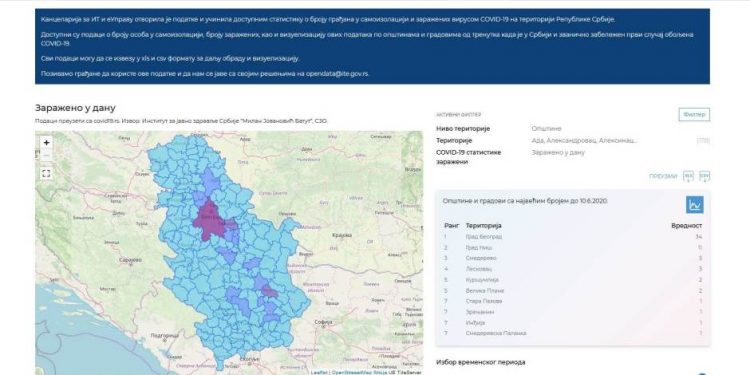Screen dimensions: 750x375
Task: Click the Избор временског периода heading
Action: 481,363
